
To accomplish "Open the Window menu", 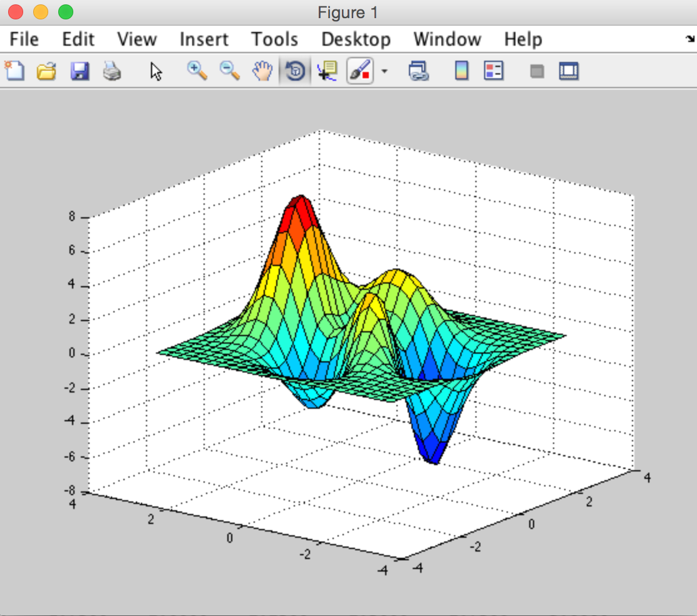I will (447, 39).
